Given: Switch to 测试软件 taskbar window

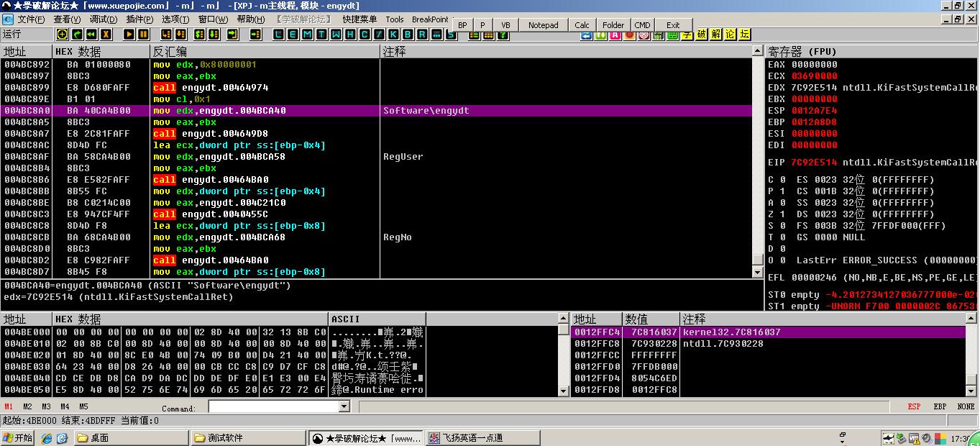Looking at the screenshot, I should (249, 438).
